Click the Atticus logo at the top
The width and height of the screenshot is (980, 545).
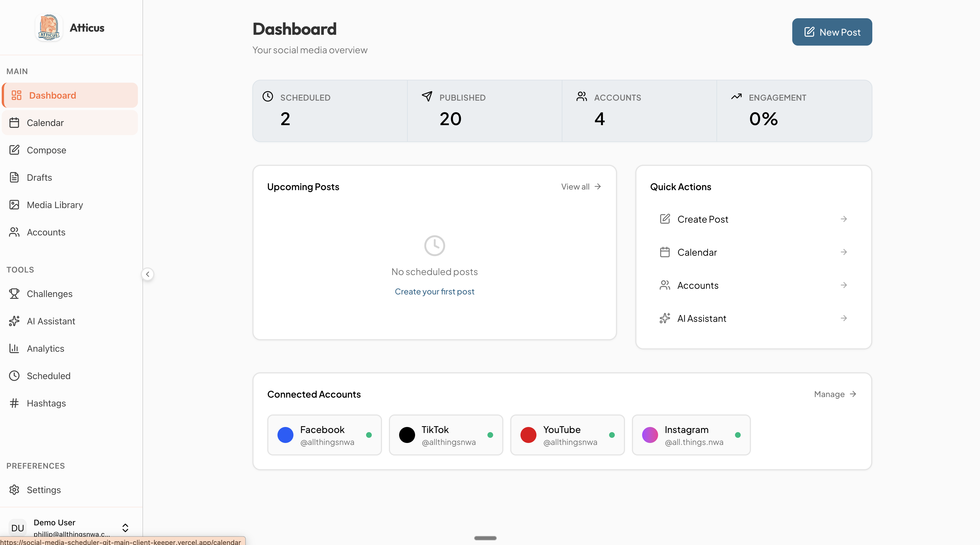(x=49, y=27)
